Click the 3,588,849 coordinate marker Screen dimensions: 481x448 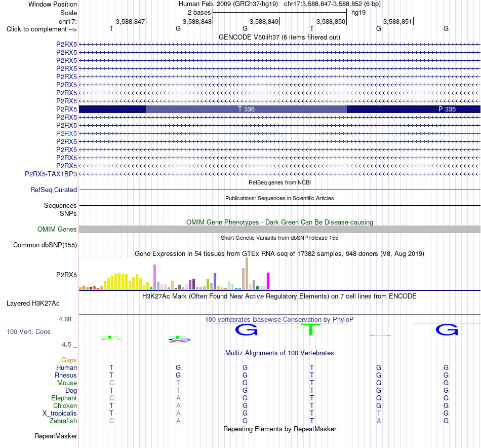[264, 21]
